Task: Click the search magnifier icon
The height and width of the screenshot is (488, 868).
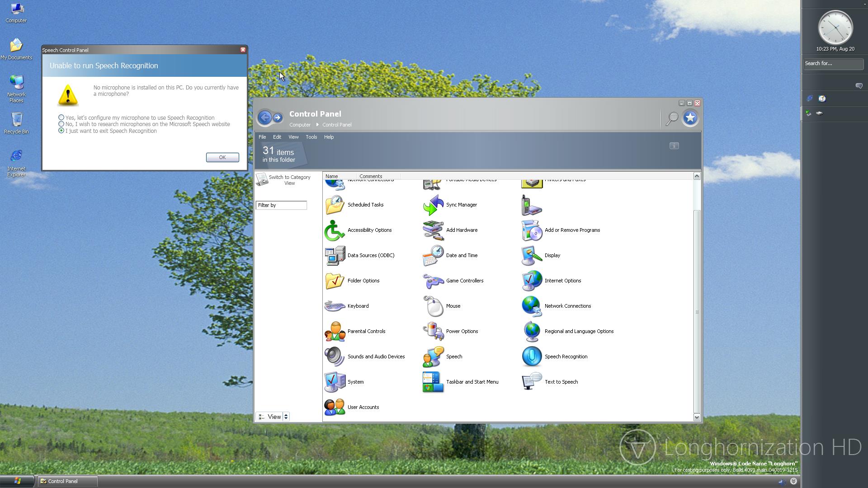Action: 672,118
